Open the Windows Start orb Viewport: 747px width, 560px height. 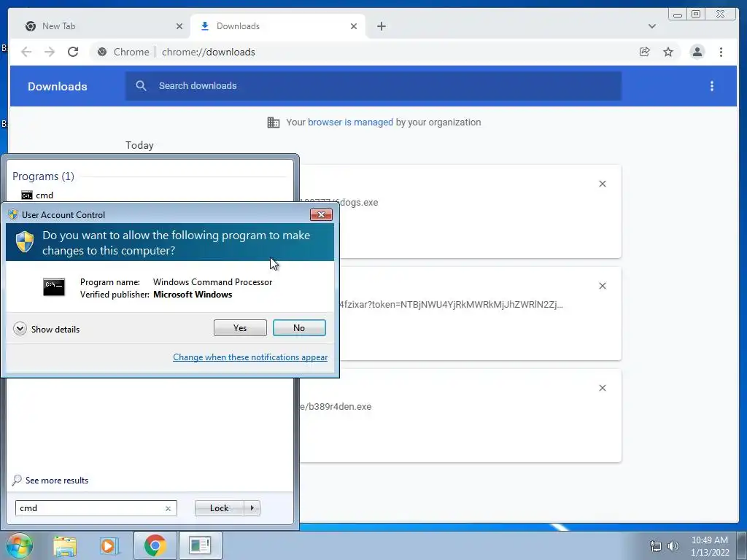click(19, 545)
